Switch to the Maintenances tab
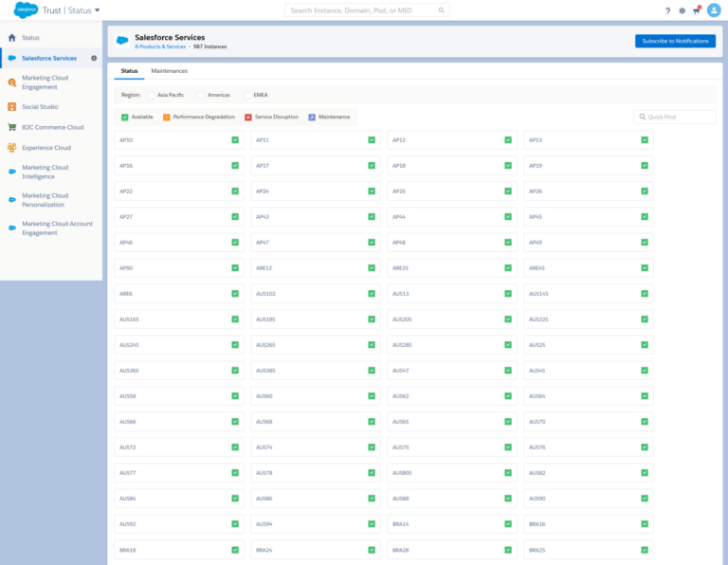 point(170,71)
